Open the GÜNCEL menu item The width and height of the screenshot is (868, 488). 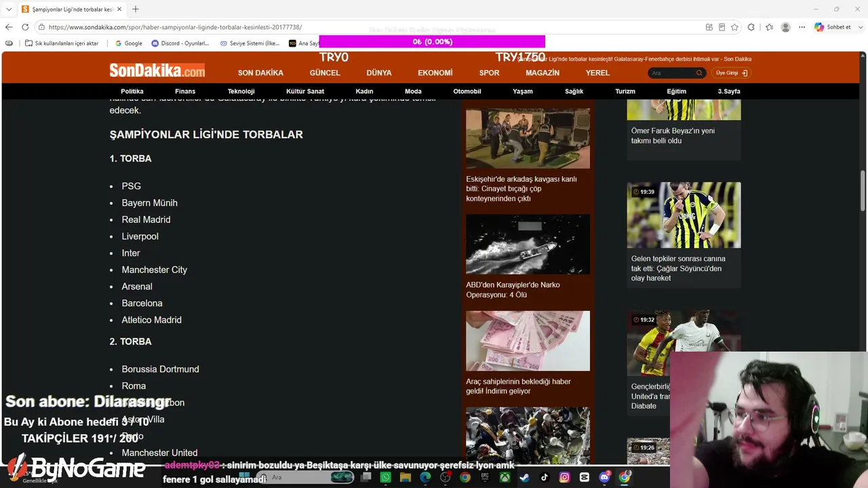pyautogui.click(x=325, y=73)
